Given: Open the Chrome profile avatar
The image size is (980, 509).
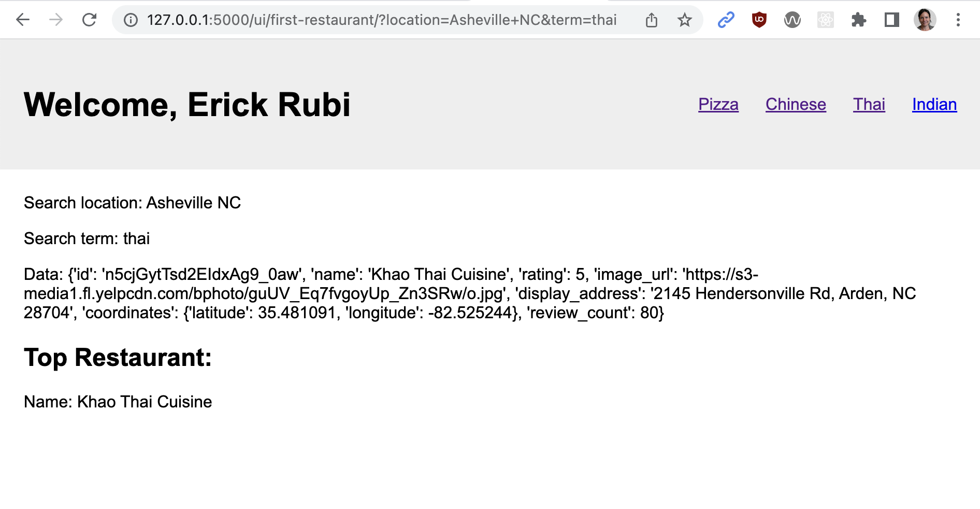Looking at the screenshot, I should pyautogui.click(x=925, y=20).
